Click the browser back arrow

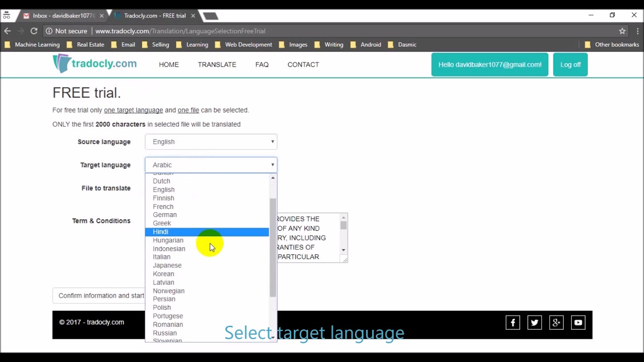pos(7,31)
